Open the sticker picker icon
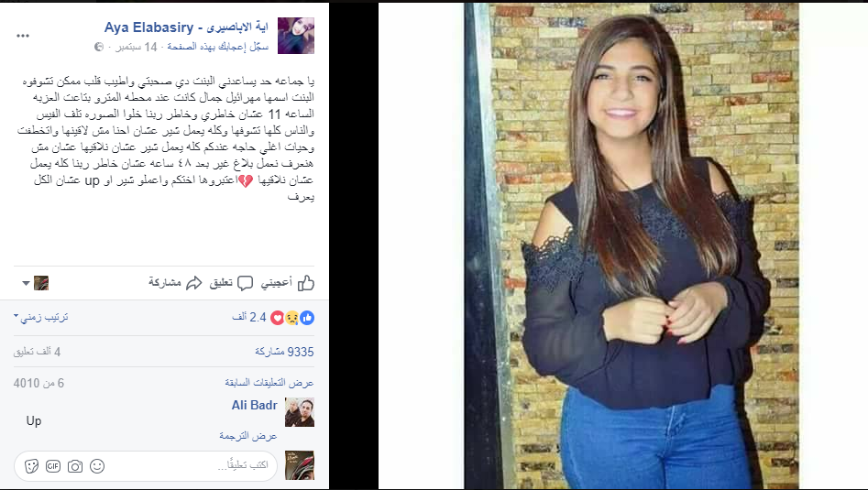 (x=31, y=466)
